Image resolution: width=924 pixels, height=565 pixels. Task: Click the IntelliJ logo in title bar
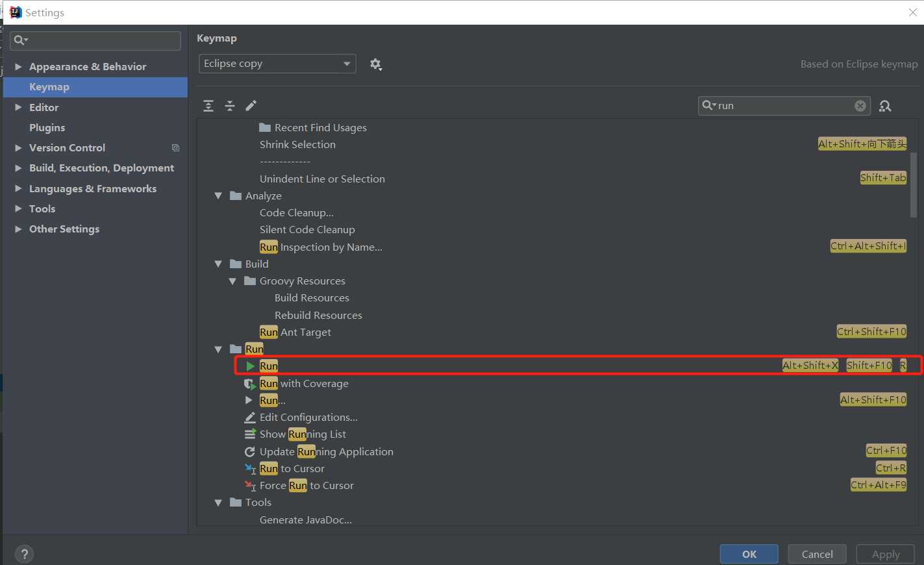coord(16,12)
